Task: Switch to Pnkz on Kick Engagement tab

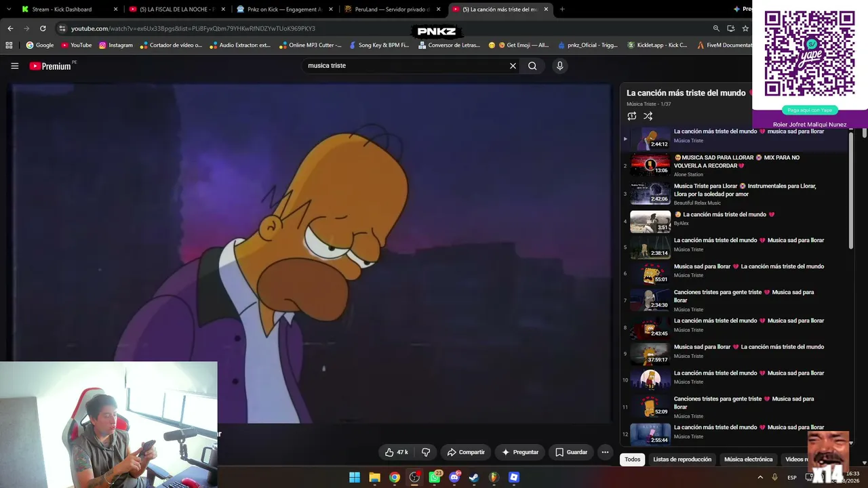Action: pyautogui.click(x=284, y=9)
